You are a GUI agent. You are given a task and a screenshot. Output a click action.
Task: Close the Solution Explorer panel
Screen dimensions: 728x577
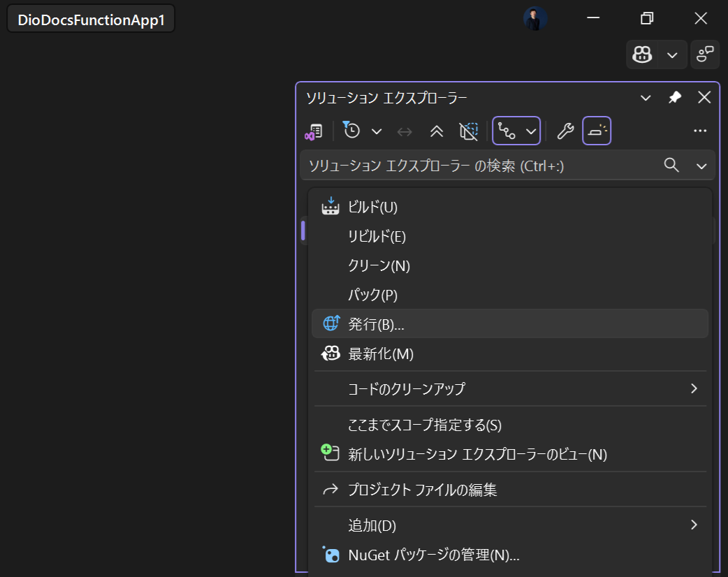point(704,98)
